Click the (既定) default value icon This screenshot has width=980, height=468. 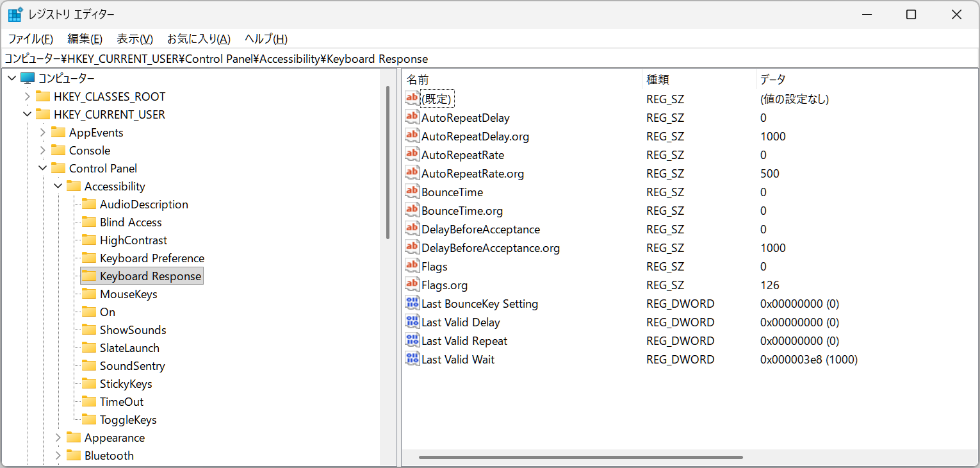pos(412,99)
